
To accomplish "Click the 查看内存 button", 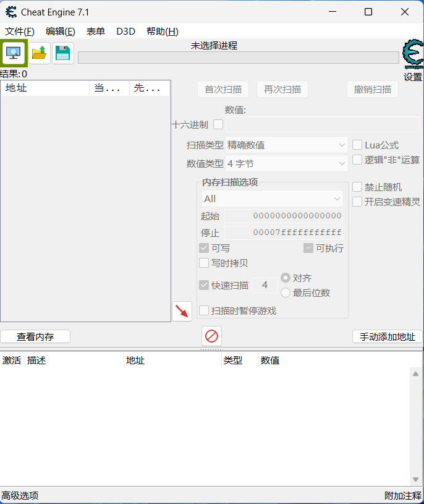I will tap(35, 336).
